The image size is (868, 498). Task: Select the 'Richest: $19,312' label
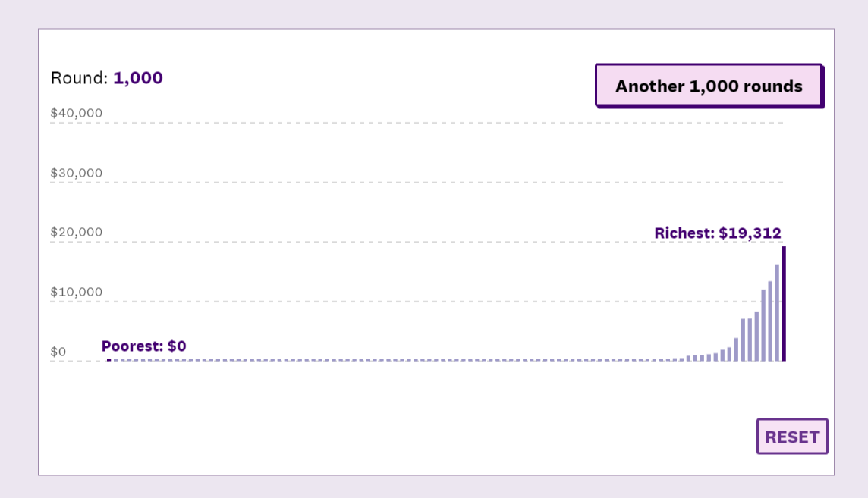point(717,233)
